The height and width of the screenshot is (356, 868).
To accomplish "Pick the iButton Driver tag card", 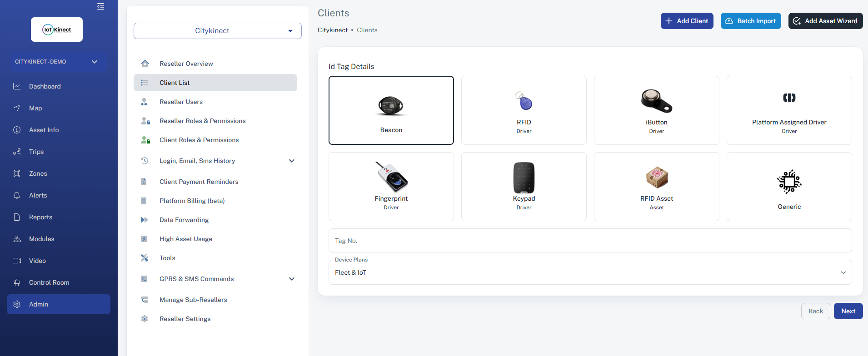I will 656,110.
